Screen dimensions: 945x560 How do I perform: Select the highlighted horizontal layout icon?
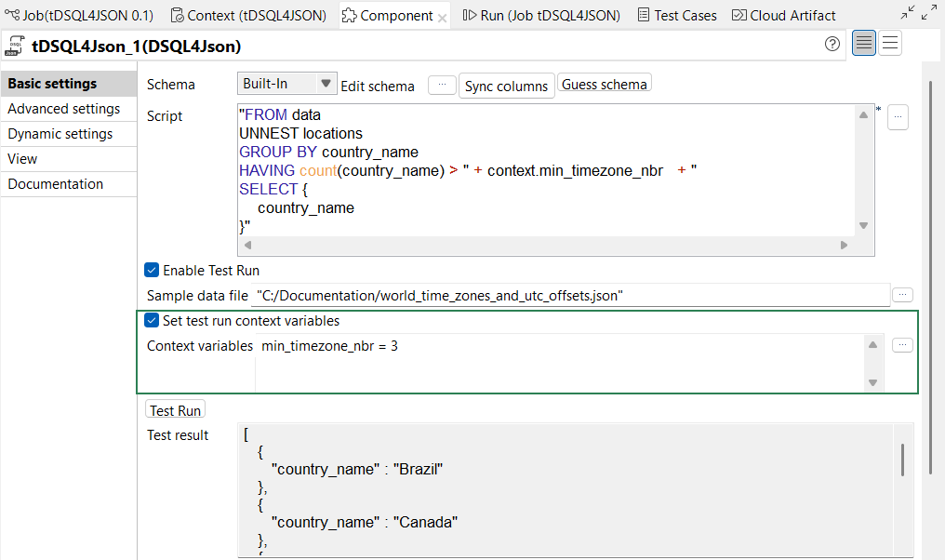(x=863, y=44)
